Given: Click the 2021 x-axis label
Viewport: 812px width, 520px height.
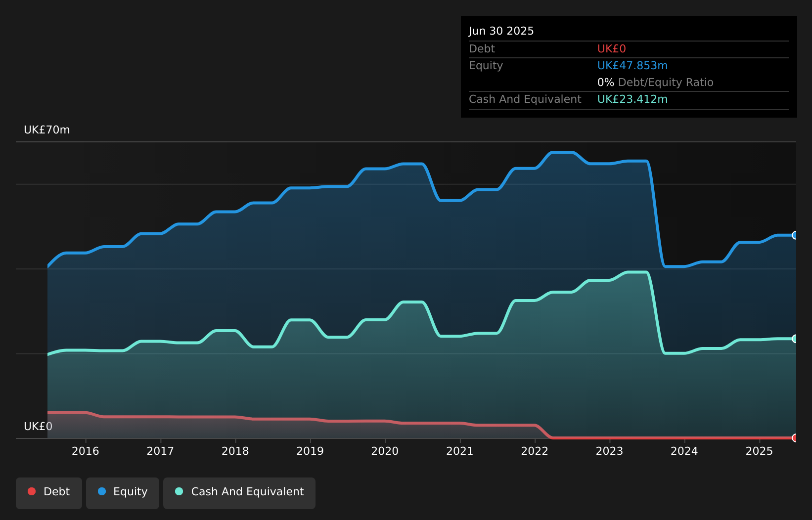Looking at the screenshot, I should click(460, 451).
